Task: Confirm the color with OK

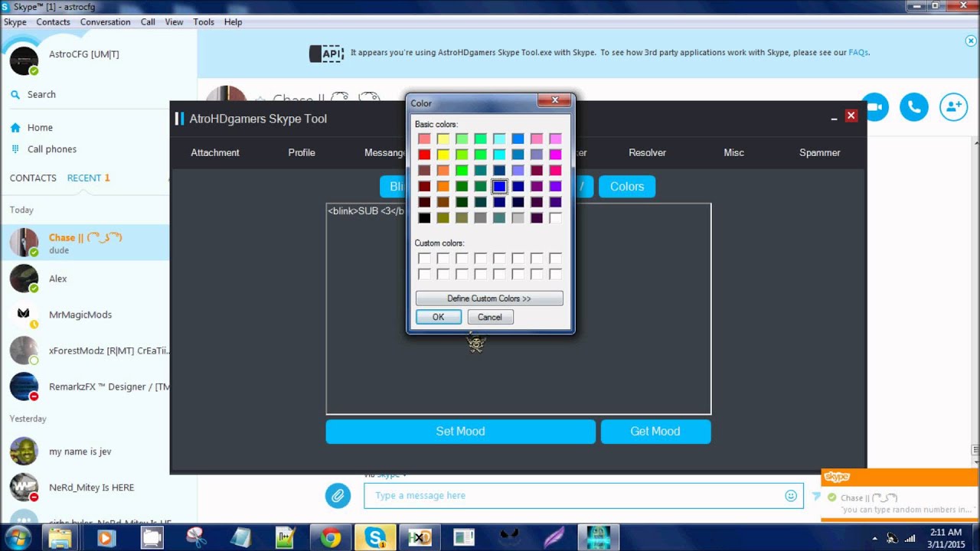Action: [x=438, y=317]
